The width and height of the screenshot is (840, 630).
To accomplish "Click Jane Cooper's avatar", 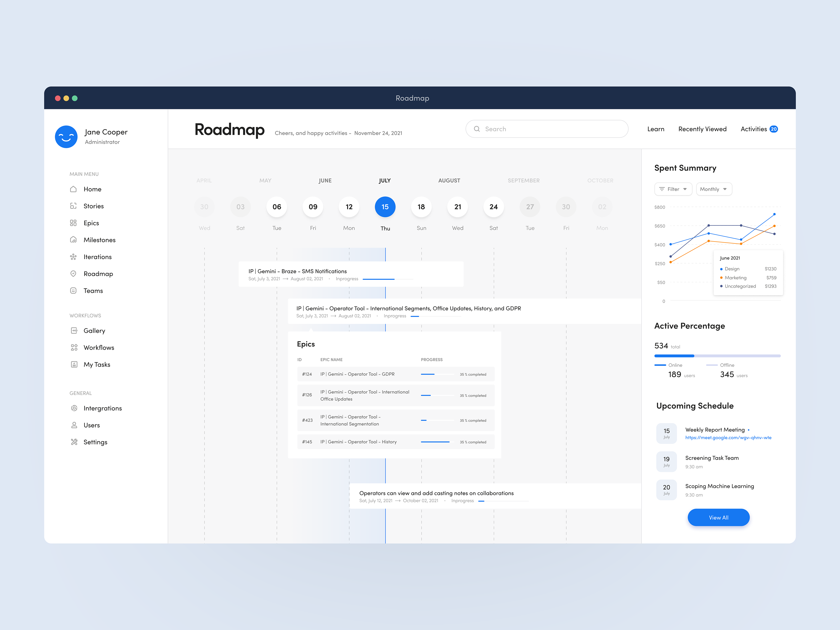I will (x=66, y=137).
